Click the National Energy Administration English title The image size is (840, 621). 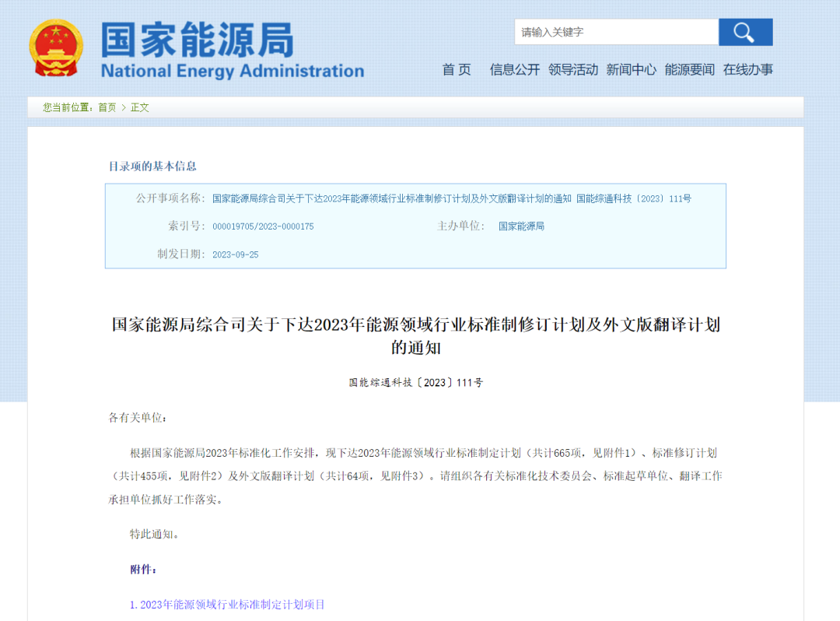click(233, 72)
